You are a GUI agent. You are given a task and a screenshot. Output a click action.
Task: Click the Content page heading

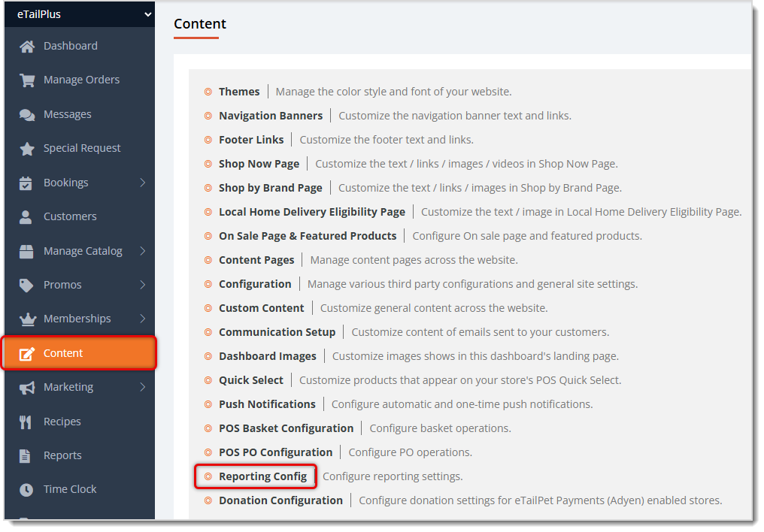[200, 24]
